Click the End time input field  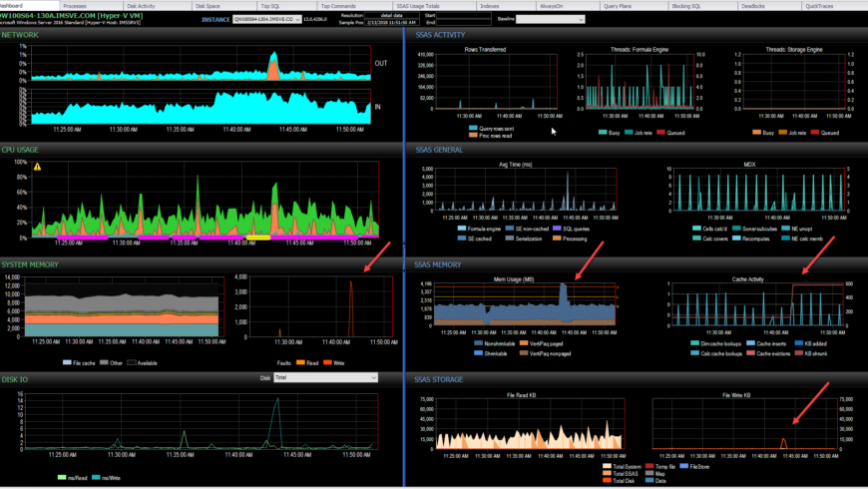(464, 23)
